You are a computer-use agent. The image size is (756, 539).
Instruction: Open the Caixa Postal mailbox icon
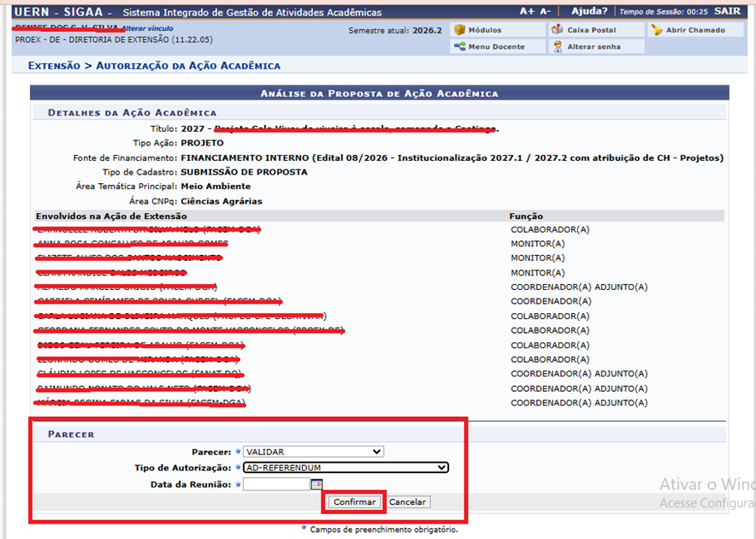pos(558,29)
